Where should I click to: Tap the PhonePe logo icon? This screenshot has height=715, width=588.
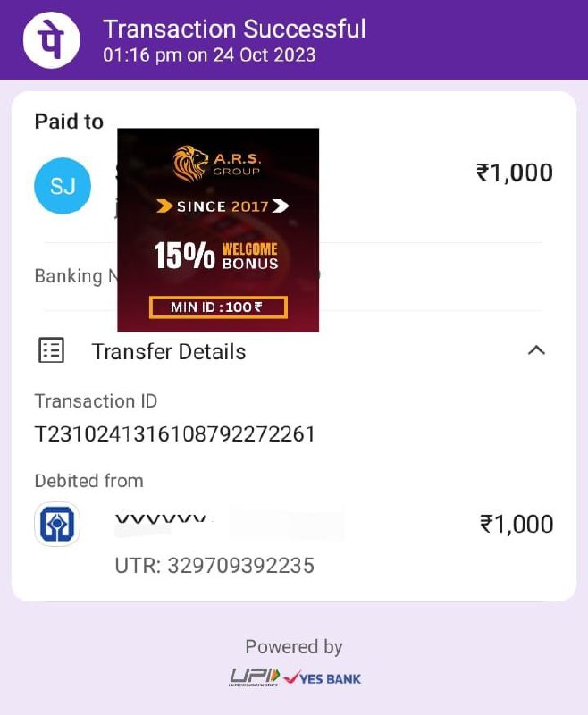pyautogui.click(x=52, y=39)
